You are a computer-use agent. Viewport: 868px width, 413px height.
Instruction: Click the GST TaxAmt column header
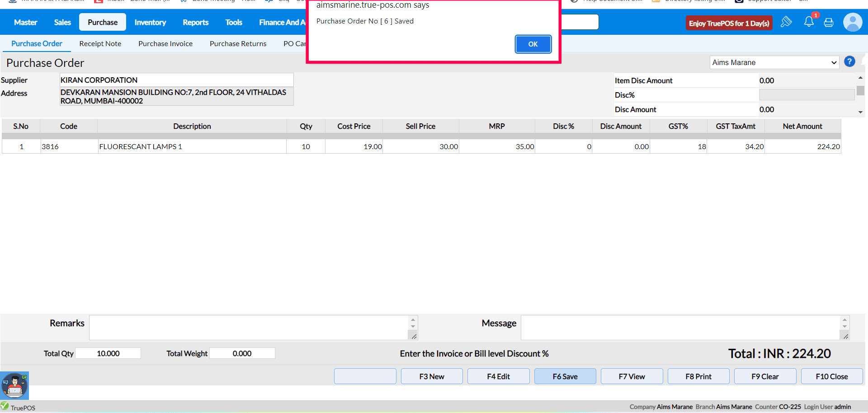(736, 126)
